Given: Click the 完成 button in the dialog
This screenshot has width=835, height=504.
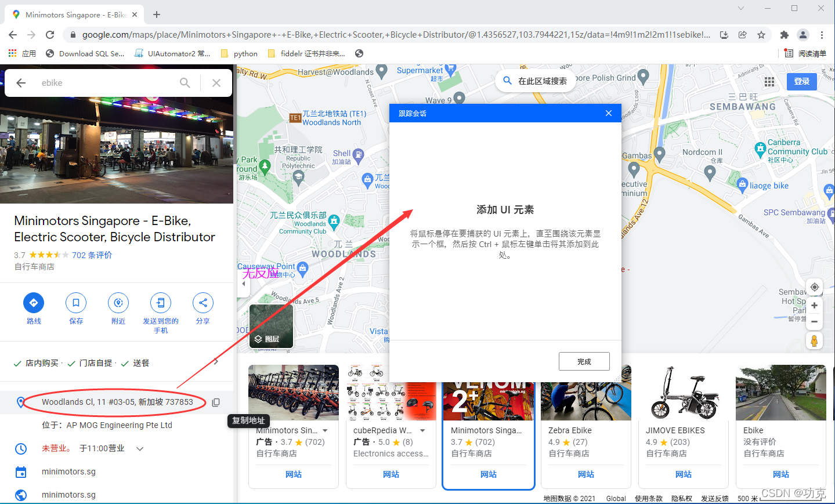Looking at the screenshot, I should [584, 361].
